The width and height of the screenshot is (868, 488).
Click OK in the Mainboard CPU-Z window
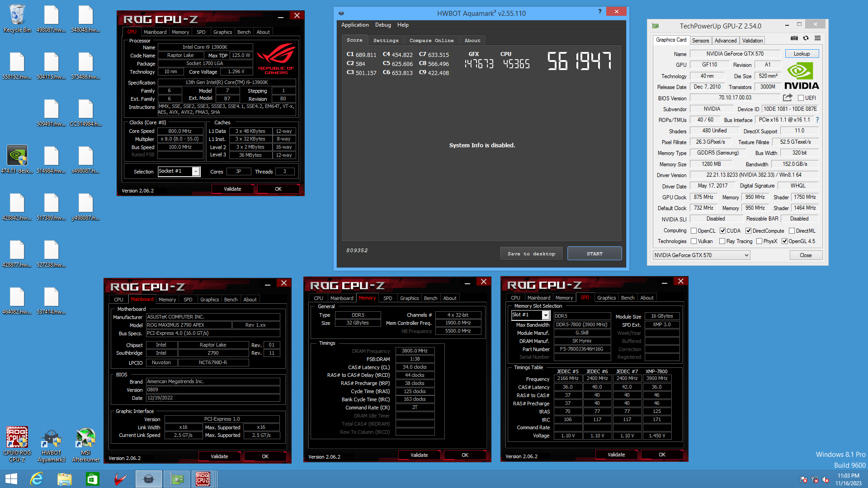(x=265, y=456)
